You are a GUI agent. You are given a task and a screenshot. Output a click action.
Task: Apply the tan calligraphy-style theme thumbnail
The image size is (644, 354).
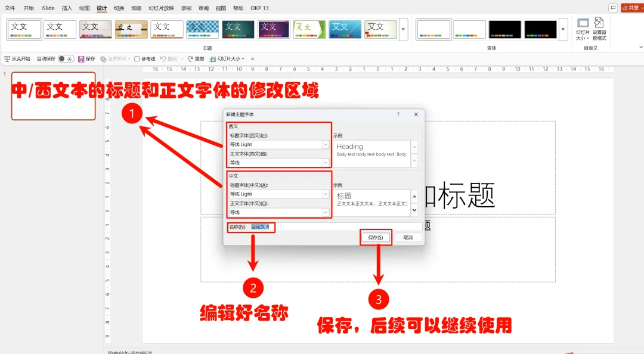point(131,30)
